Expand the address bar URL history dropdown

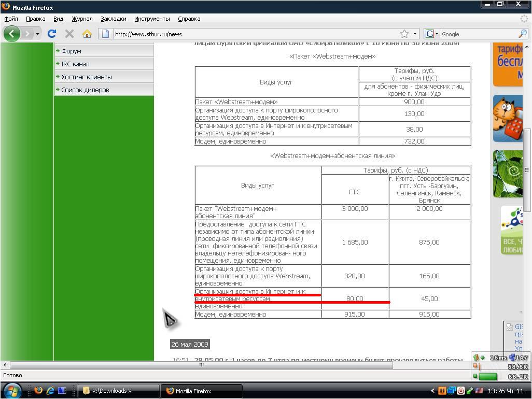[415, 34]
